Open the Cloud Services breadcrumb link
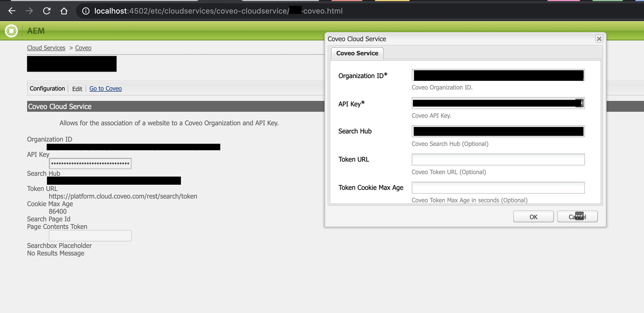Screen dimensions: 644x313 (46, 47)
